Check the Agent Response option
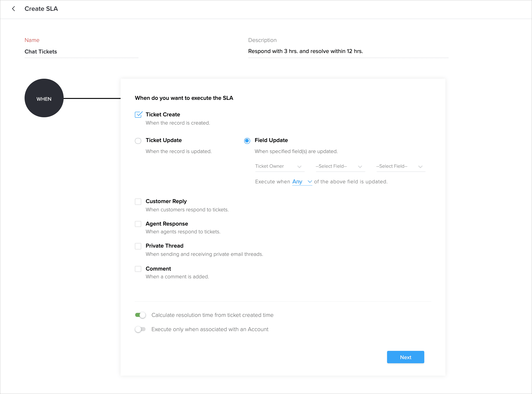532x394 pixels. [138, 224]
